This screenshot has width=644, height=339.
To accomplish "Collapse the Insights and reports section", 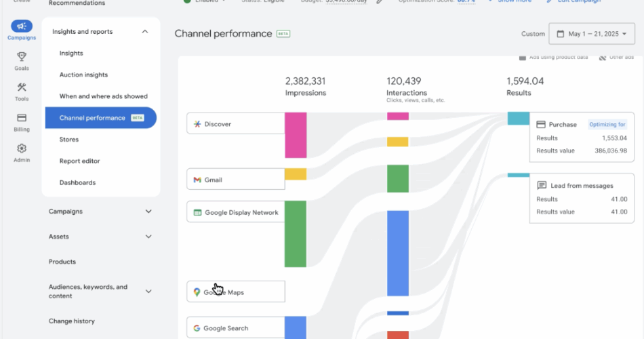I will (x=145, y=32).
